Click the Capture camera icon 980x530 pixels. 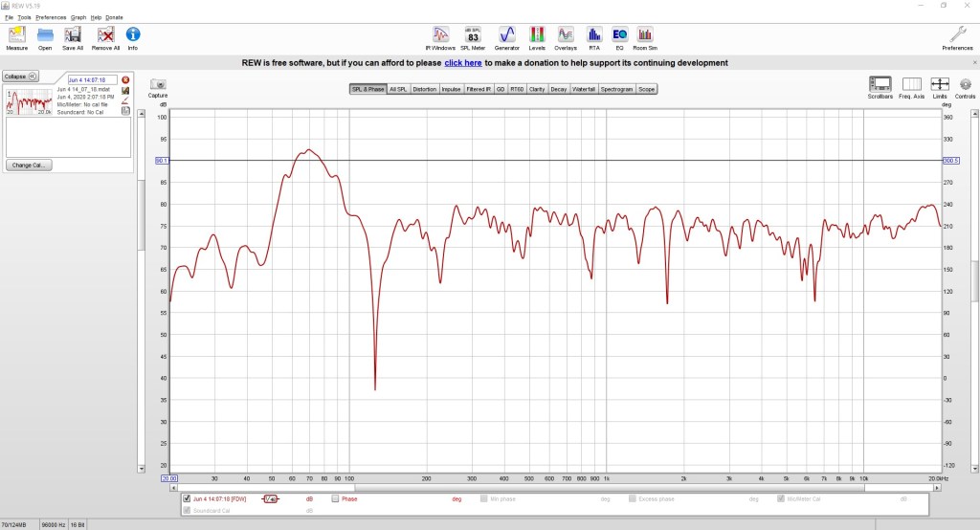[158, 85]
